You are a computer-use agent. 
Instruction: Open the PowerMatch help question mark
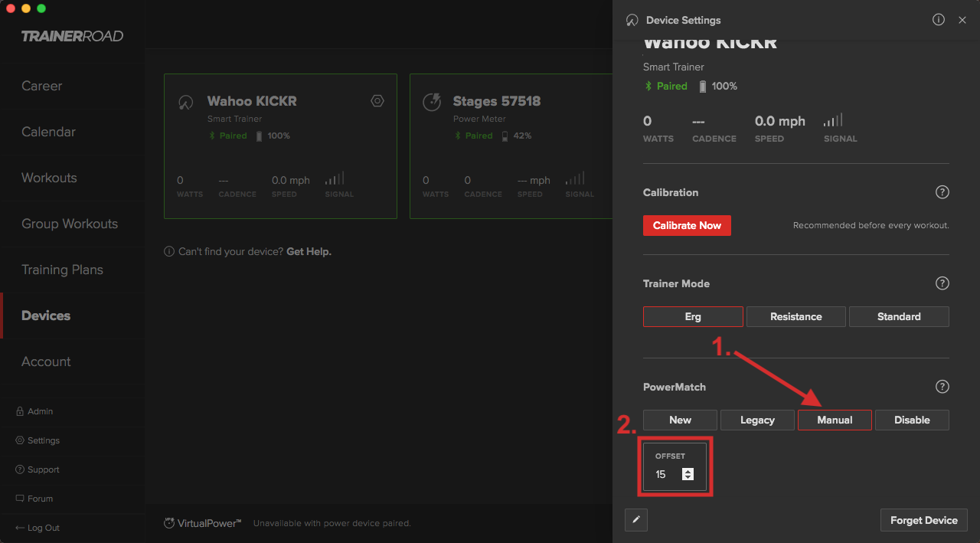tap(942, 387)
